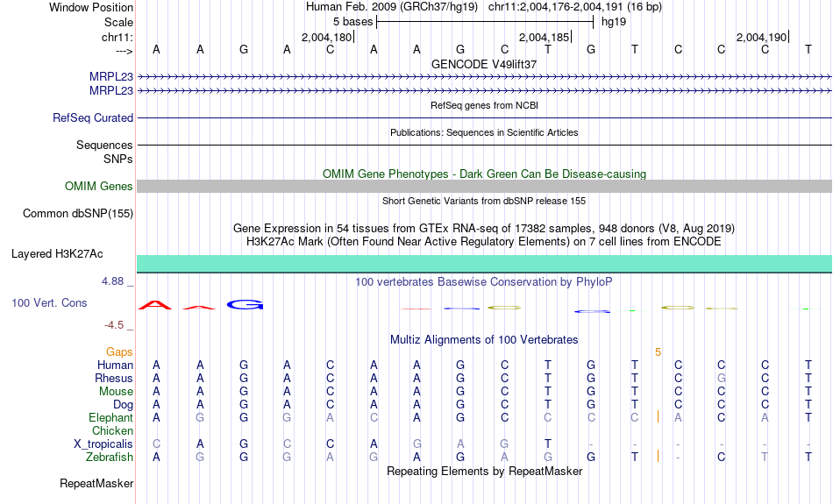Open 100 Vert. Cons track label
This screenshot has height=504, width=833.
pos(49,302)
